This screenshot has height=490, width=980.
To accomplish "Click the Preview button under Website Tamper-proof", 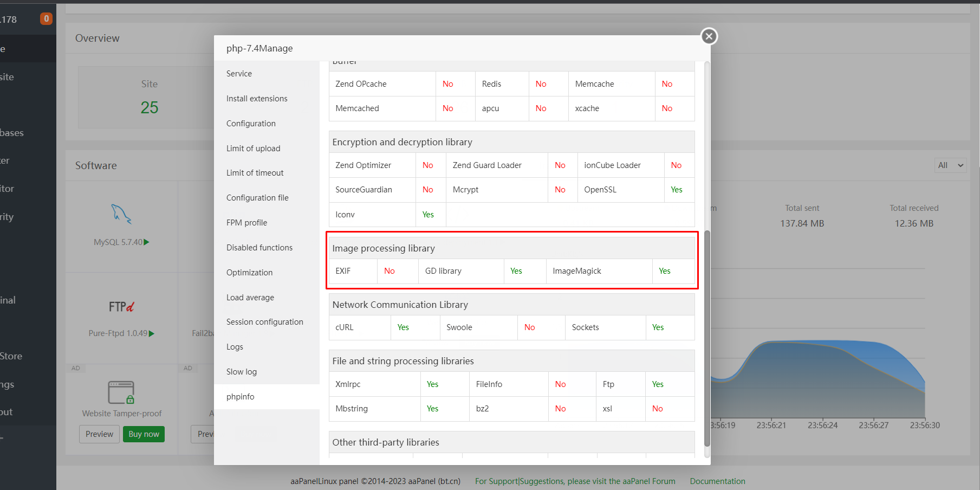I will coord(99,434).
